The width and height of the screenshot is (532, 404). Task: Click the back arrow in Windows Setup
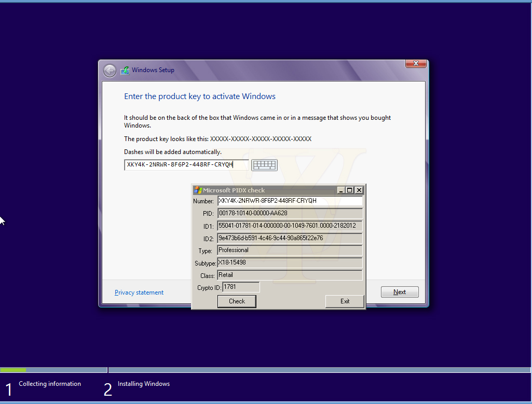click(x=110, y=71)
